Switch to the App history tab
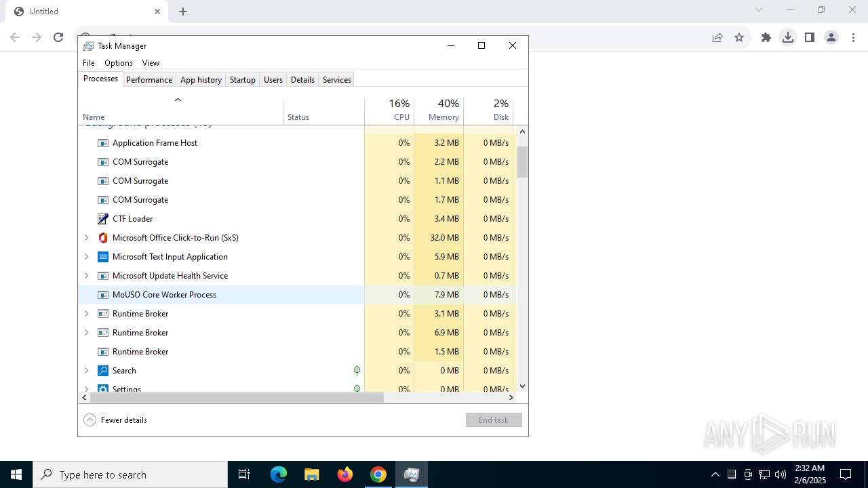This screenshot has height=488, width=868. pyautogui.click(x=201, y=80)
